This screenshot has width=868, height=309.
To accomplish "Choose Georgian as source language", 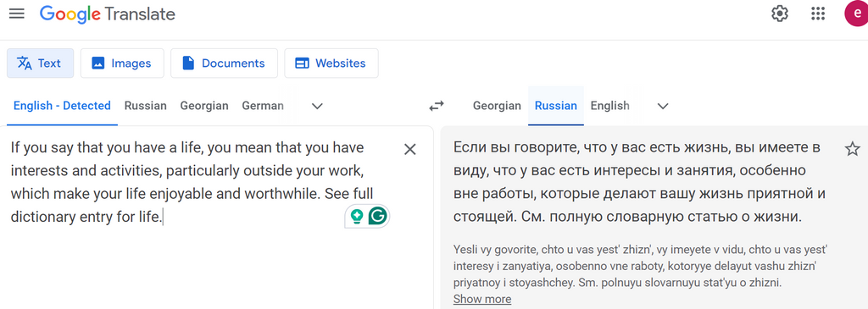I will [x=204, y=106].
